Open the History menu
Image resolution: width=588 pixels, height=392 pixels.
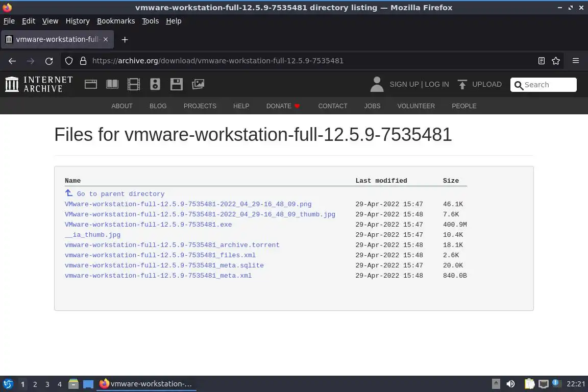[x=78, y=21]
